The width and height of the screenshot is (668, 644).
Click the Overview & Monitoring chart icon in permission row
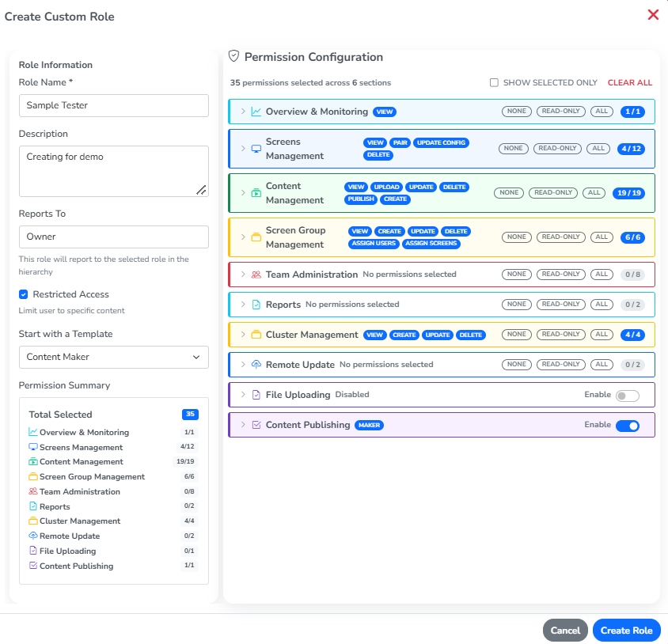coord(256,112)
